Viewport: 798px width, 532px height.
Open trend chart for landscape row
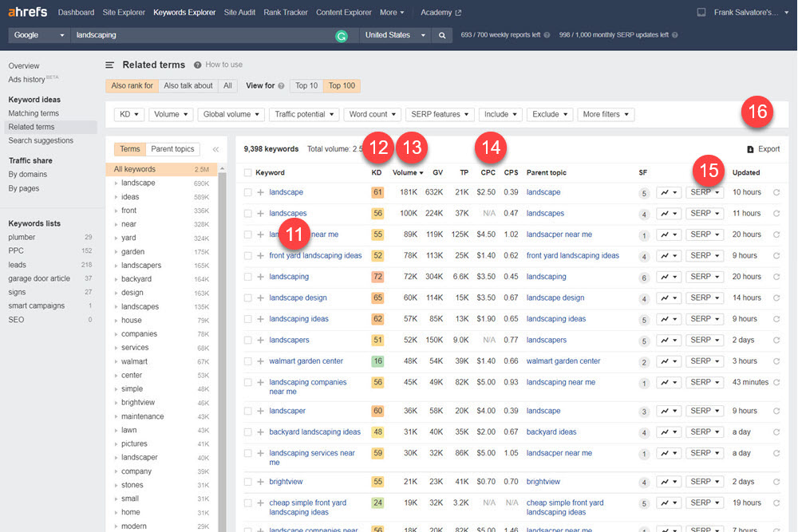(x=669, y=192)
